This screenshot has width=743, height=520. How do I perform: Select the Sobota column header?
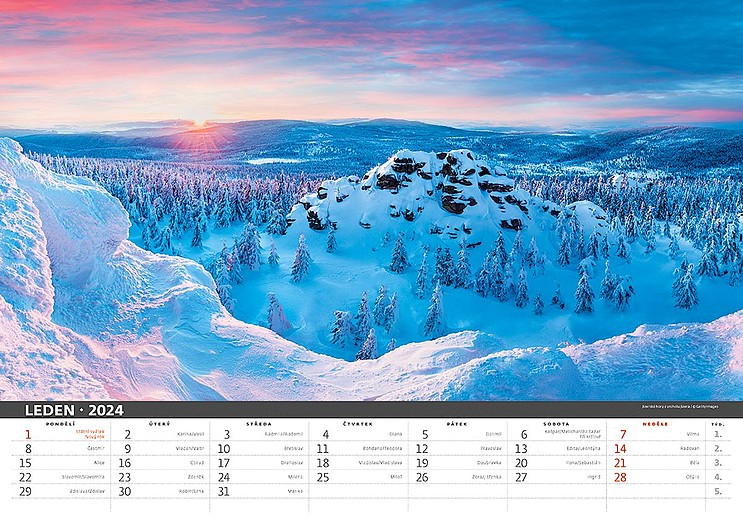[x=556, y=424]
